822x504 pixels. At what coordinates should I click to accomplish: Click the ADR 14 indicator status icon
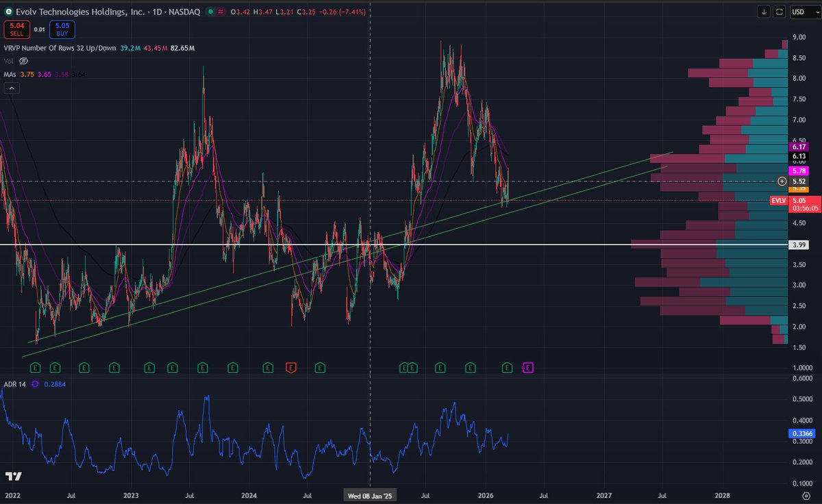point(36,385)
